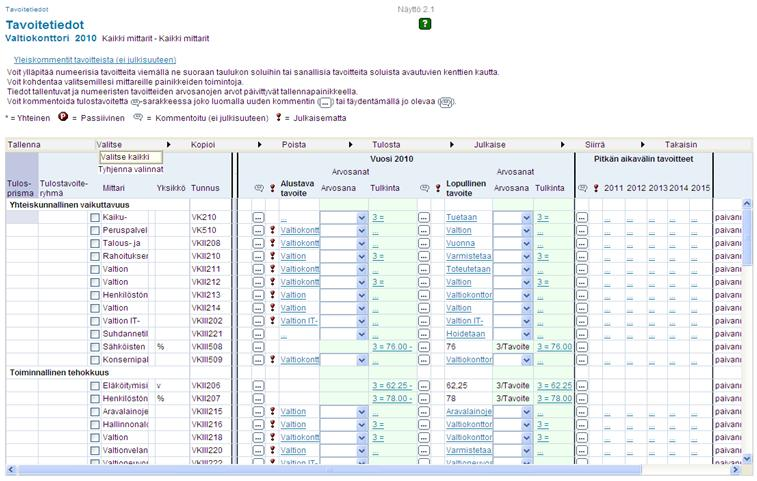Open final target comment for VKII211
Viewport: 757px width, 481px height.
(x=424, y=269)
